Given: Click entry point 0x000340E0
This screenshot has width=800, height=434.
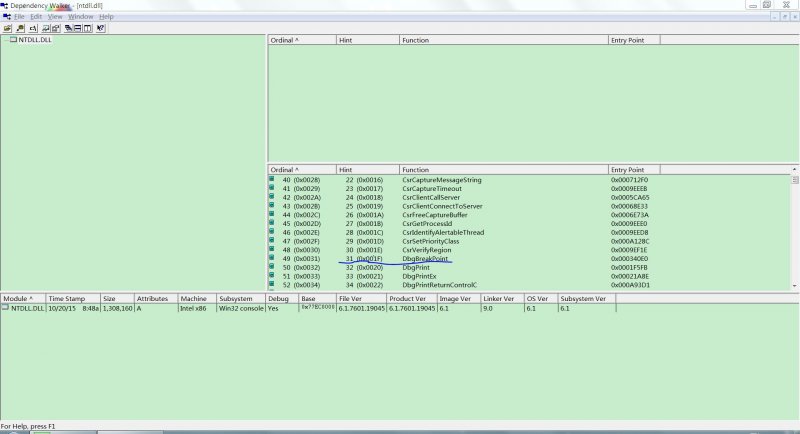Looking at the screenshot, I should tap(629, 259).
